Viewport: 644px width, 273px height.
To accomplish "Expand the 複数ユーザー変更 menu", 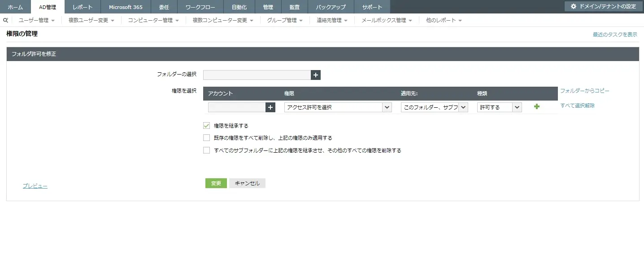I will coord(91,20).
